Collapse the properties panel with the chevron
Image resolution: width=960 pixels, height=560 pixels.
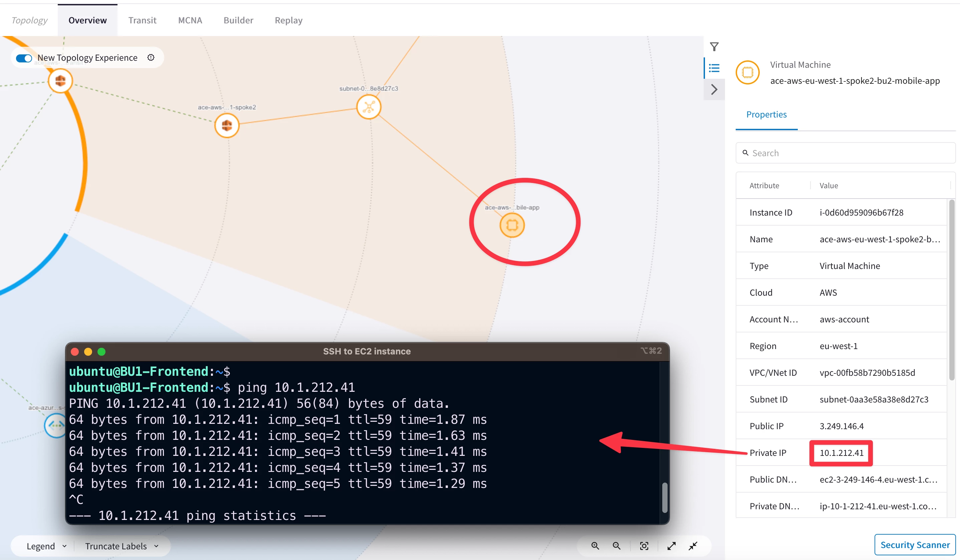(x=714, y=89)
